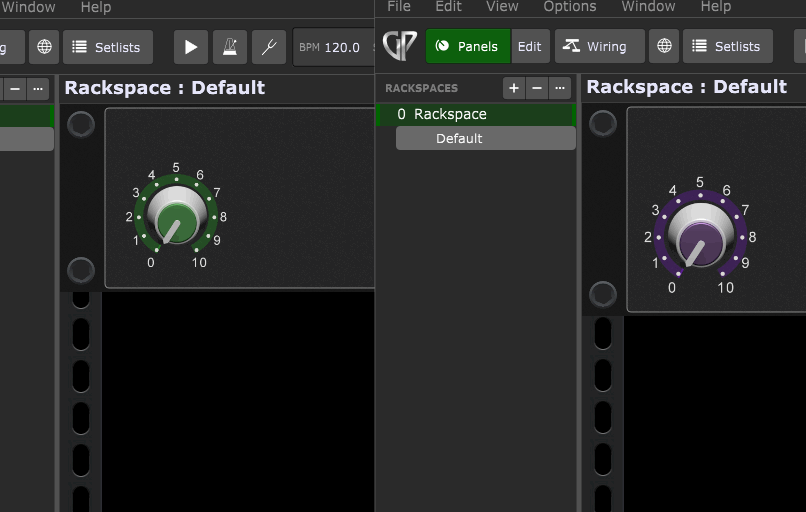Click the globe icon beside Wiring
The width and height of the screenshot is (806, 512).
coord(664,46)
